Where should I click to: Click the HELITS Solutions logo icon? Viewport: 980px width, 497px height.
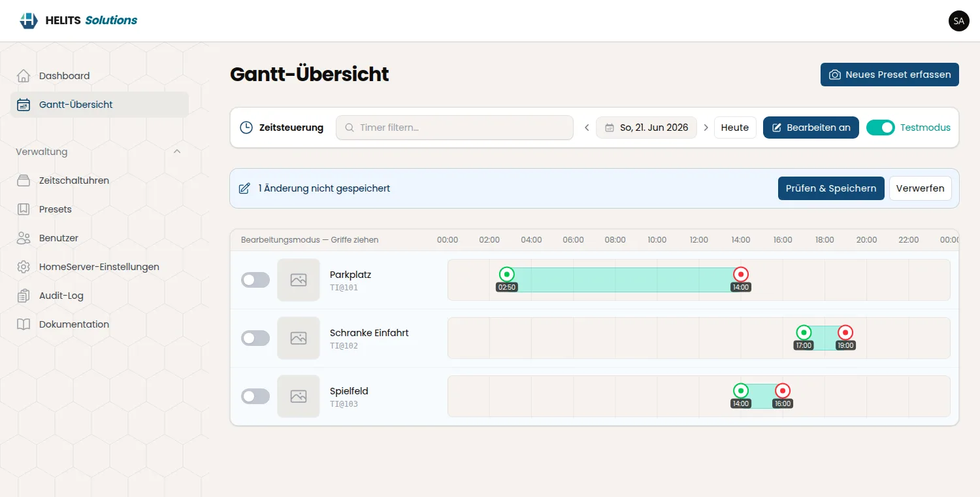point(29,20)
